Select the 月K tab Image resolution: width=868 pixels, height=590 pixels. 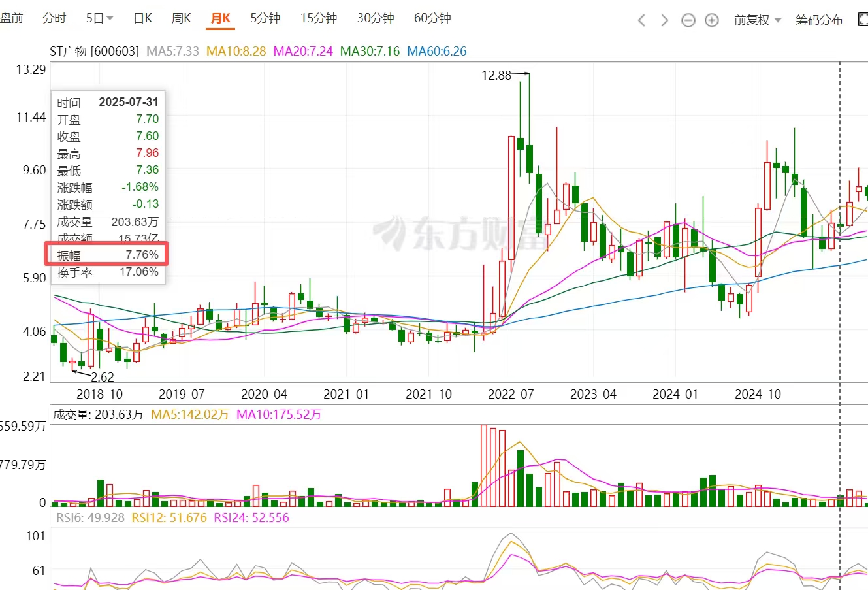point(221,18)
